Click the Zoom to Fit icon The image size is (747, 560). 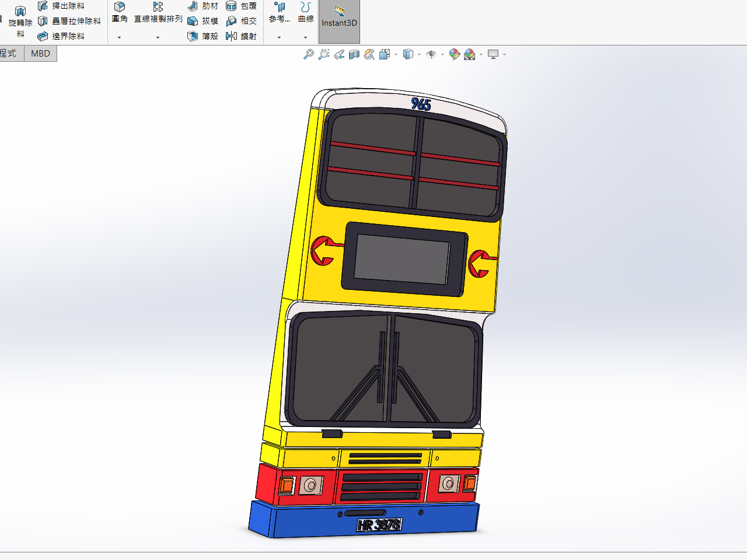click(x=309, y=54)
